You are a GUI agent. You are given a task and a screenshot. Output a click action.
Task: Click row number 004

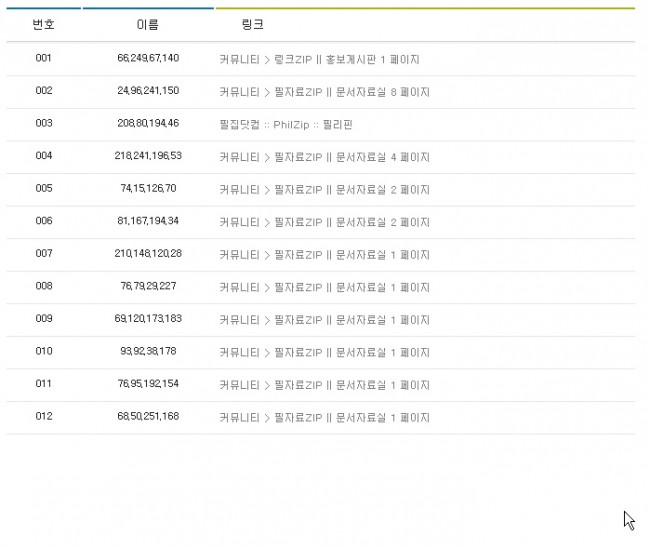(44, 155)
